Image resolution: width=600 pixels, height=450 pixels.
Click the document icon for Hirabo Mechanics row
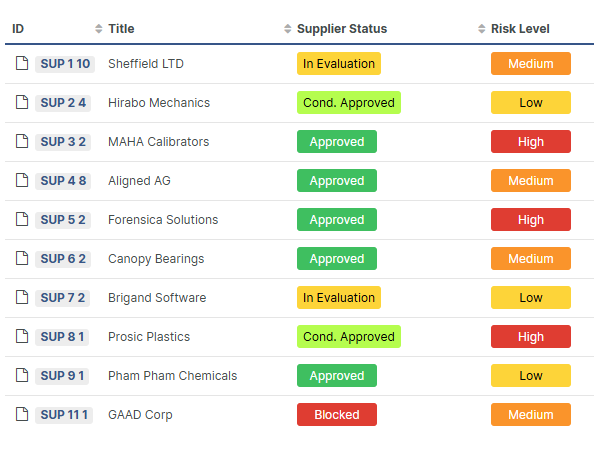tap(22, 103)
